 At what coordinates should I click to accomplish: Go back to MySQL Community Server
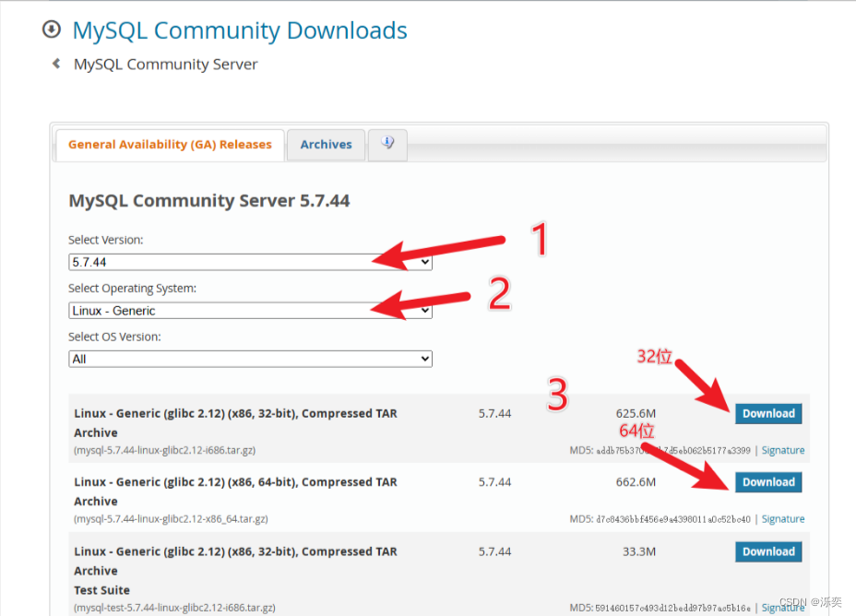click(165, 65)
